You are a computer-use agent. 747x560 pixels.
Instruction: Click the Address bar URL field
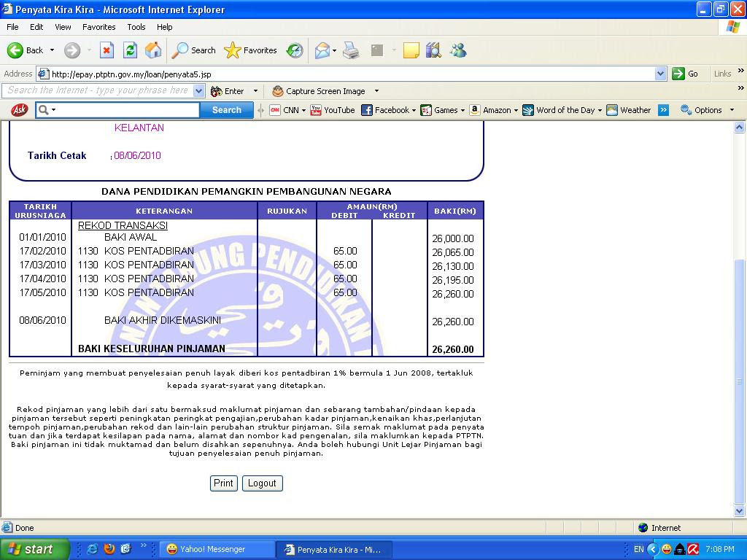(x=345, y=74)
